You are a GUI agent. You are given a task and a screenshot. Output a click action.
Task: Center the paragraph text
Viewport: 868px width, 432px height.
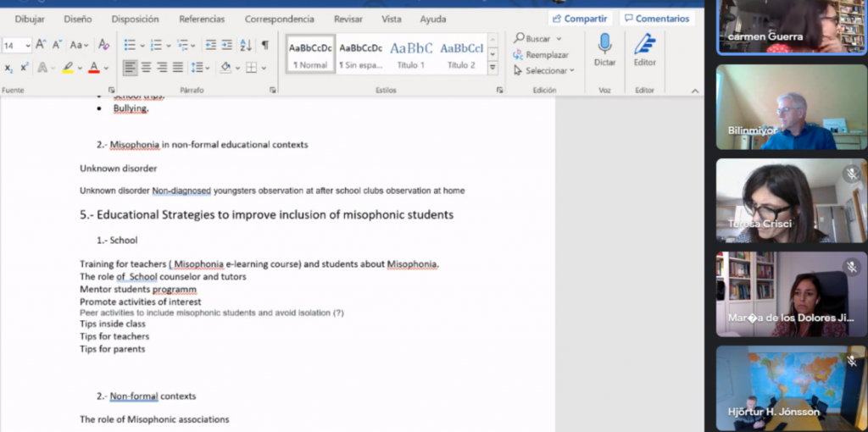(146, 68)
